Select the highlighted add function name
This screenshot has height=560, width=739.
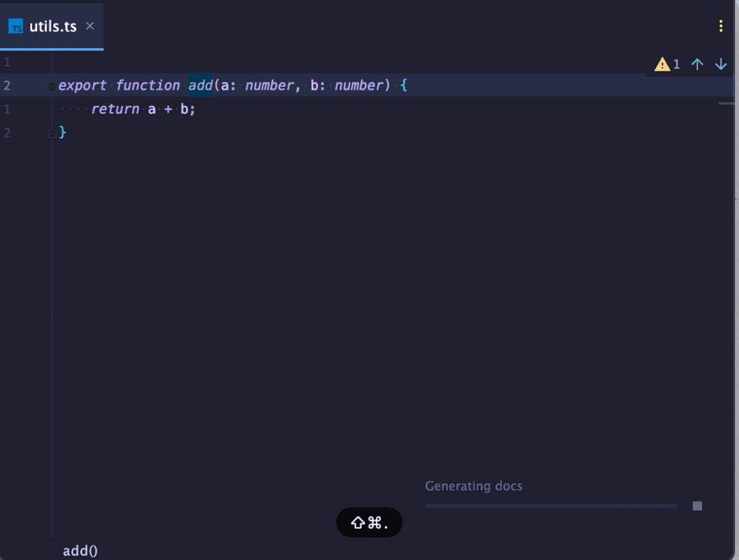pos(199,85)
